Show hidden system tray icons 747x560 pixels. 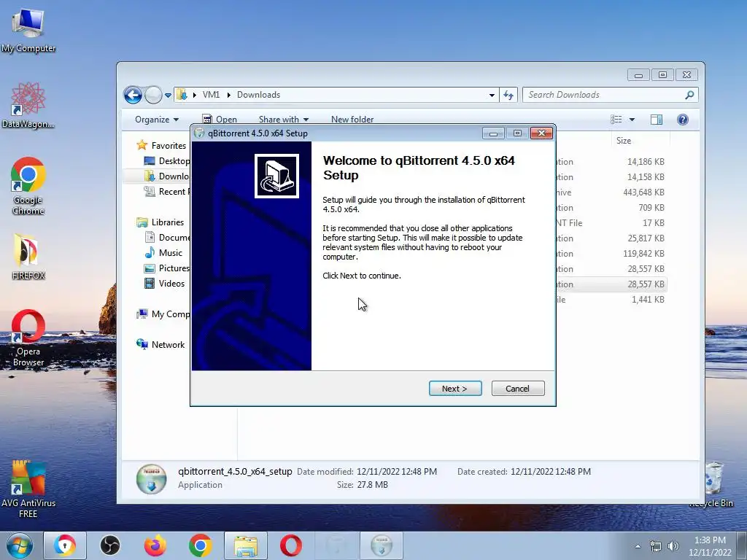[x=638, y=546]
